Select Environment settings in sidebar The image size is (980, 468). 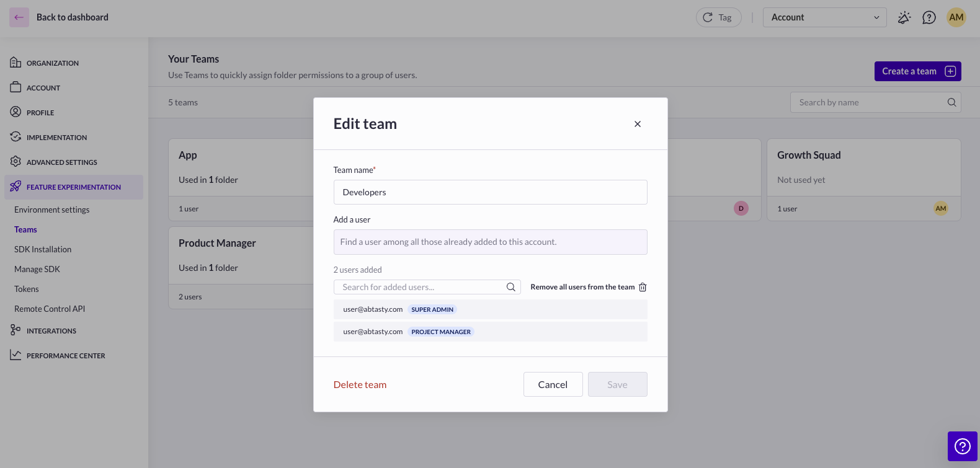click(52, 210)
